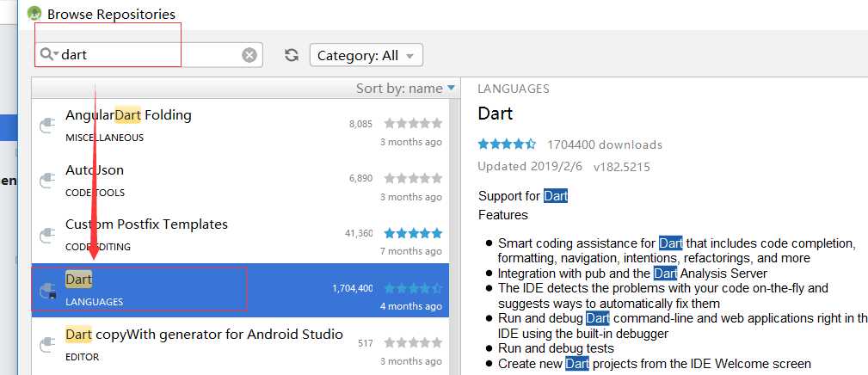Click the star rating of AutoJson
Image resolution: width=868 pixels, height=375 pixels.
(x=413, y=178)
